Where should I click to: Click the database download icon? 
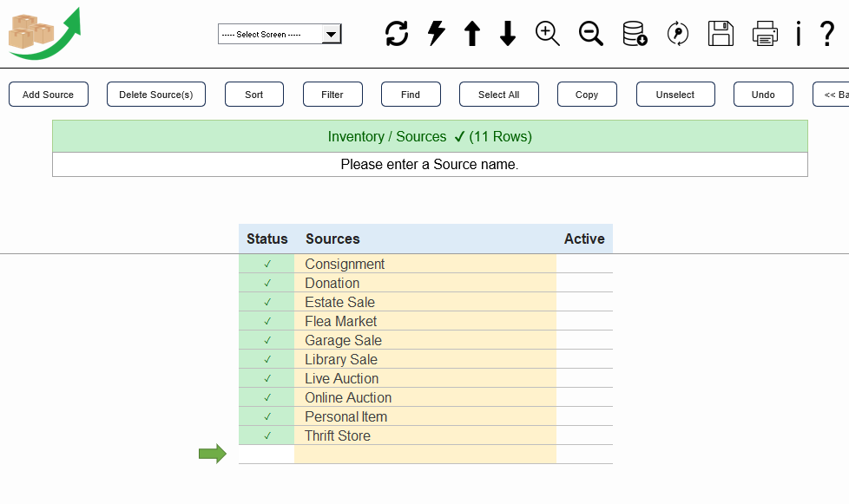coord(635,34)
